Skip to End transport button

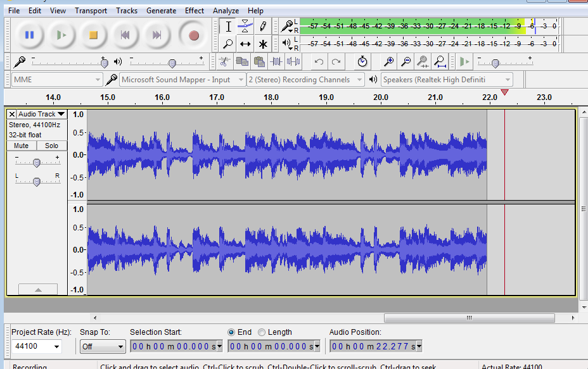coord(157,35)
